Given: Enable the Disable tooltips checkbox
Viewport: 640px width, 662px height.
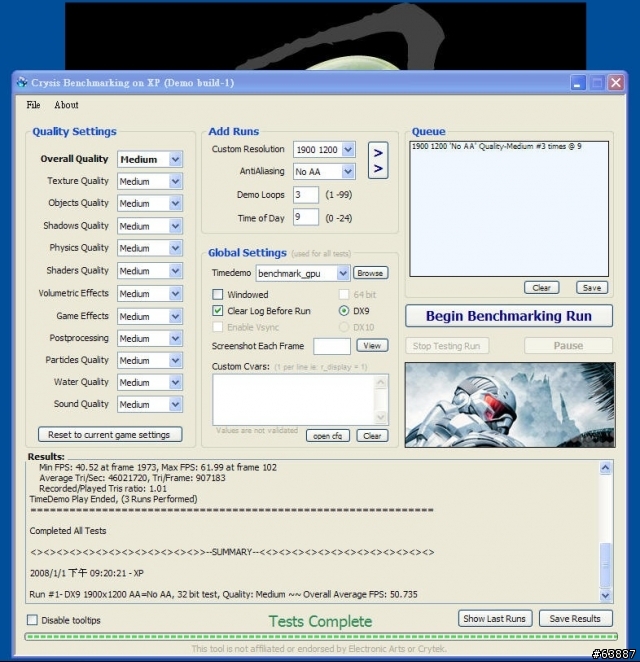Looking at the screenshot, I should click(x=32, y=620).
